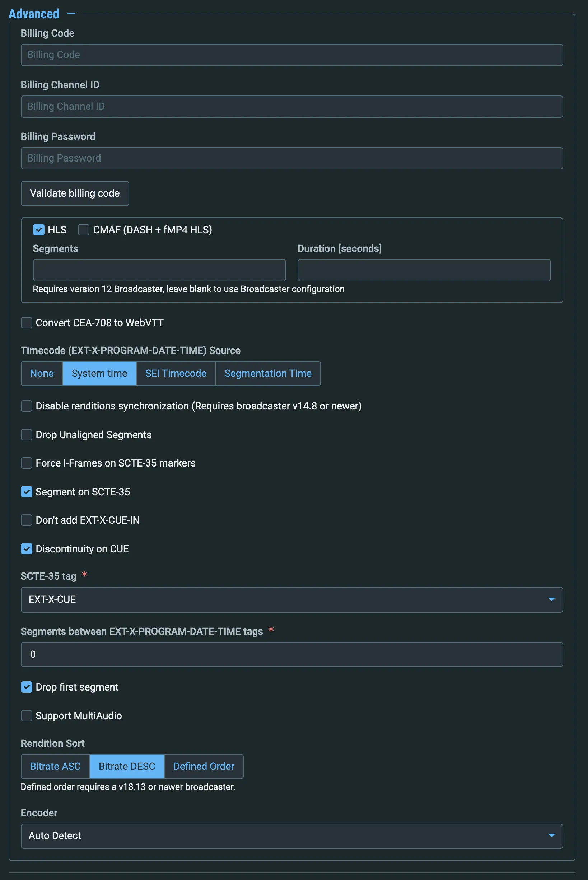Viewport: 588px width, 880px height.
Task: Choose Segmentation Time source option
Action: (x=268, y=374)
